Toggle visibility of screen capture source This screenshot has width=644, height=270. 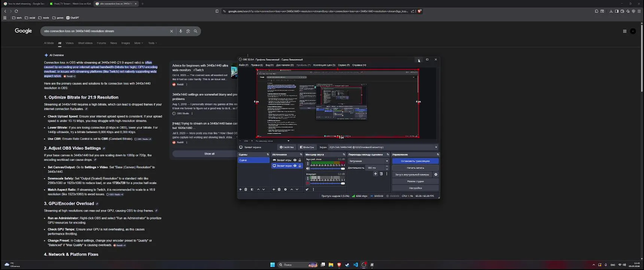pyautogui.click(x=295, y=166)
